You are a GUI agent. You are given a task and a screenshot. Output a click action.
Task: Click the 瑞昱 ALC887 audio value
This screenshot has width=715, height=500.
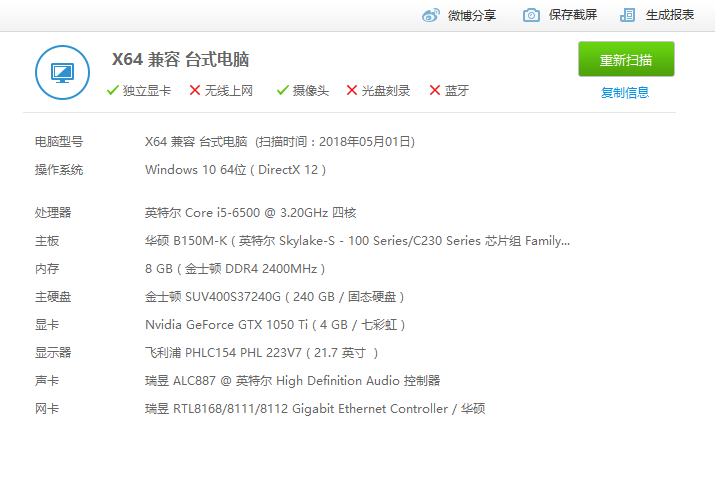pyautogui.click(x=293, y=381)
